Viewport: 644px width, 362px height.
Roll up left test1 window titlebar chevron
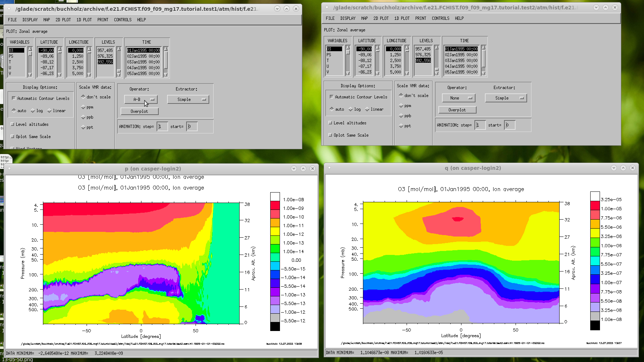pos(277,9)
